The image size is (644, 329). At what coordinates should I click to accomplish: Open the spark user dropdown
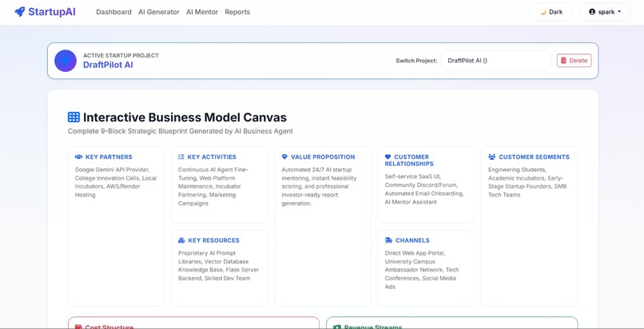coord(605,12)
